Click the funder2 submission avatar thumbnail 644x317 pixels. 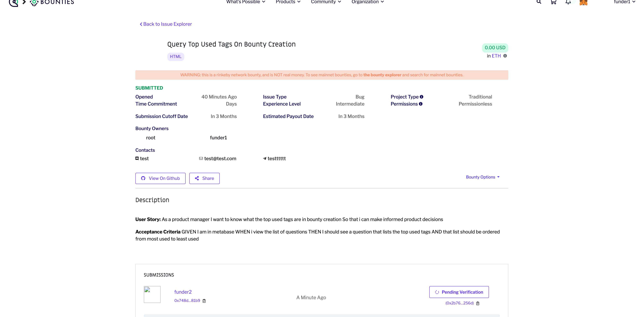pyautogui.click(x=152, y=294)
